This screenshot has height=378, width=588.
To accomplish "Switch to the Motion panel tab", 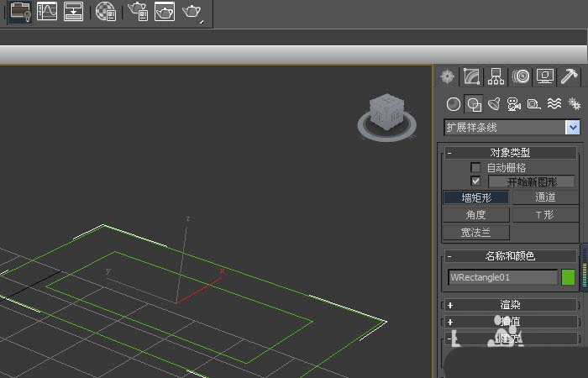I will pyautogui.click(x=521, y=76).
